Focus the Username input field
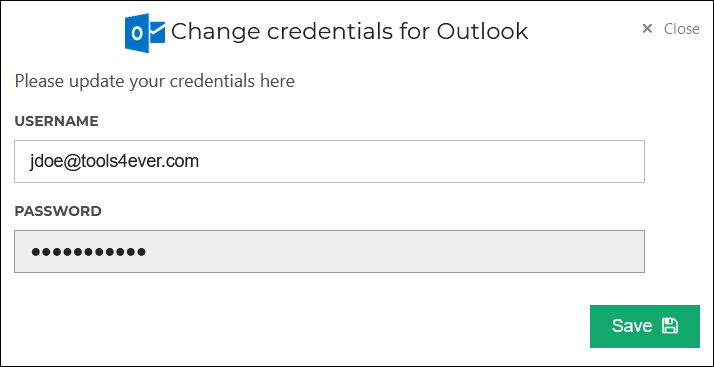 click(329, 161)
